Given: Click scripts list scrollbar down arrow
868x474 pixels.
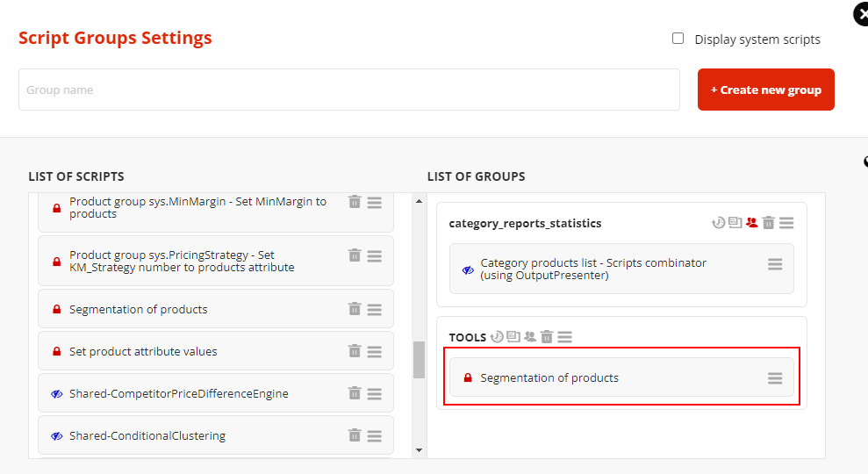Looking at the screenshot, I should coord(419,450).
